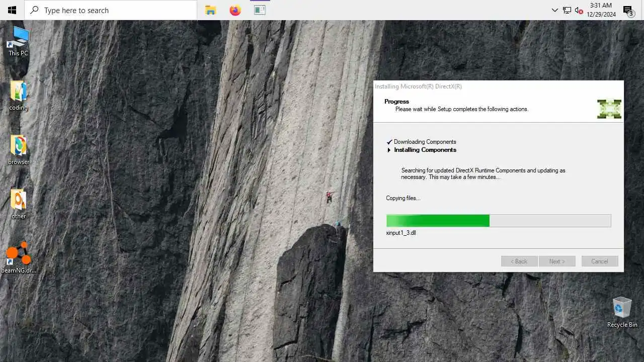Image resolution: width=644 pixels, height=362 pixels.
Task: Select the Recycle Bin icon
Action: coord(622,312)
